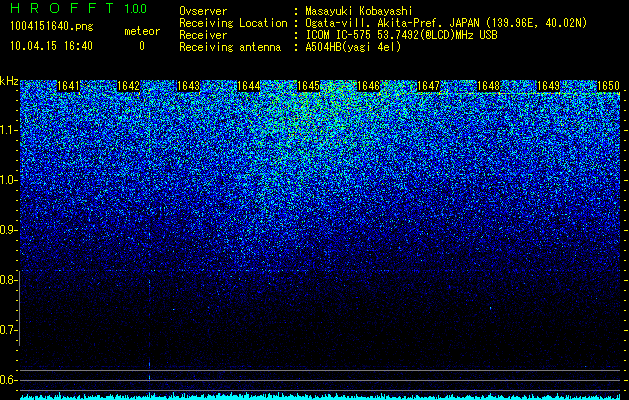Click the 1649 time marker
Image resolution: width=629 pixels, height=400 pixels.
pos(548,86)
